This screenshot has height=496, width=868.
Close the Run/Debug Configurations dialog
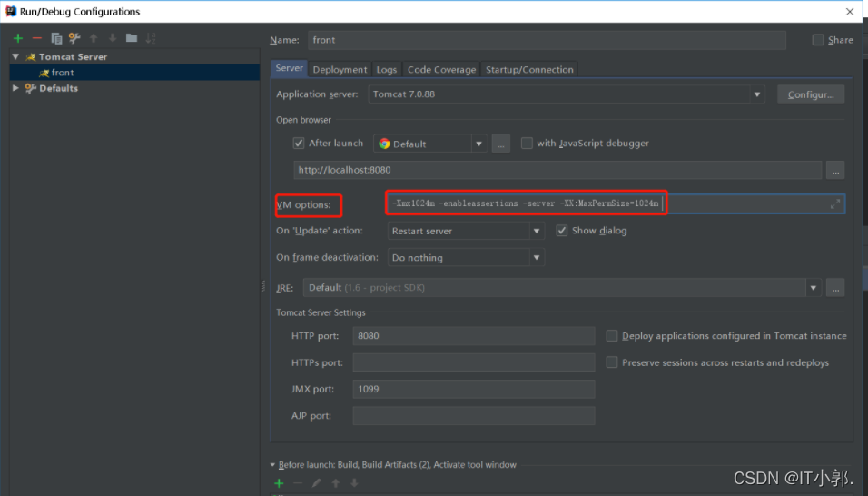click(850, 12)
